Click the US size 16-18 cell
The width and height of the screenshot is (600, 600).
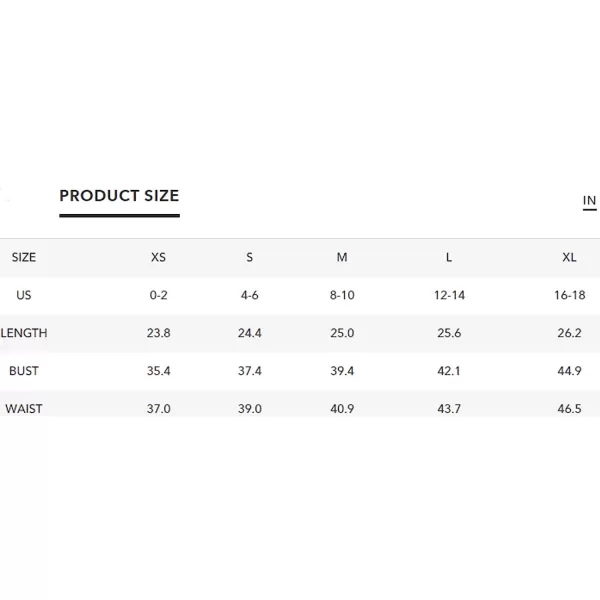coord(569,295)
